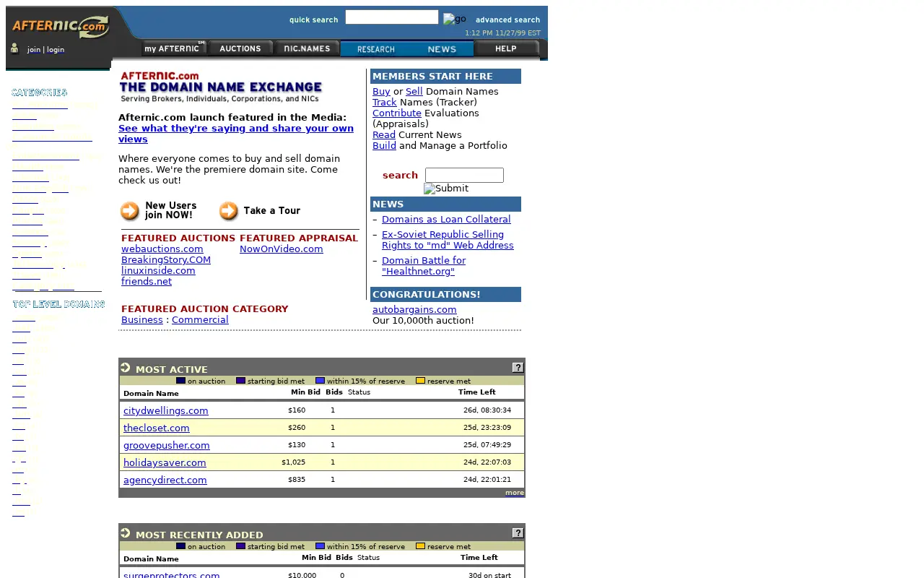This screenshot has width=924, height=578.
Task: Focus the members search text box
Action: click(x=464, y=175)
